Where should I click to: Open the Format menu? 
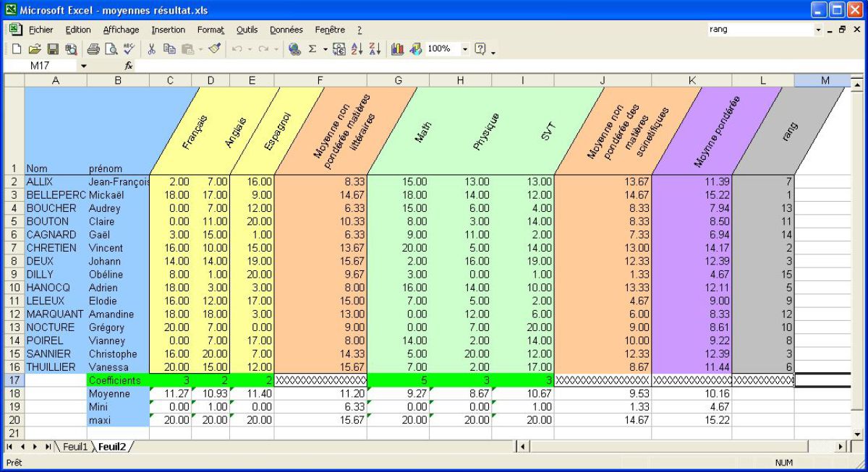[x=210, y=30]
